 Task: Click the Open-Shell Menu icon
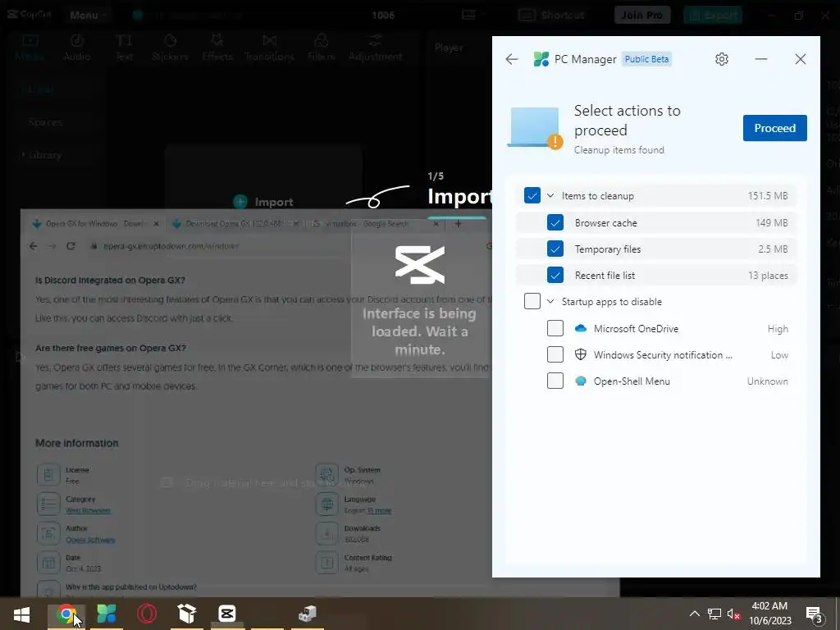coord(580,381)
